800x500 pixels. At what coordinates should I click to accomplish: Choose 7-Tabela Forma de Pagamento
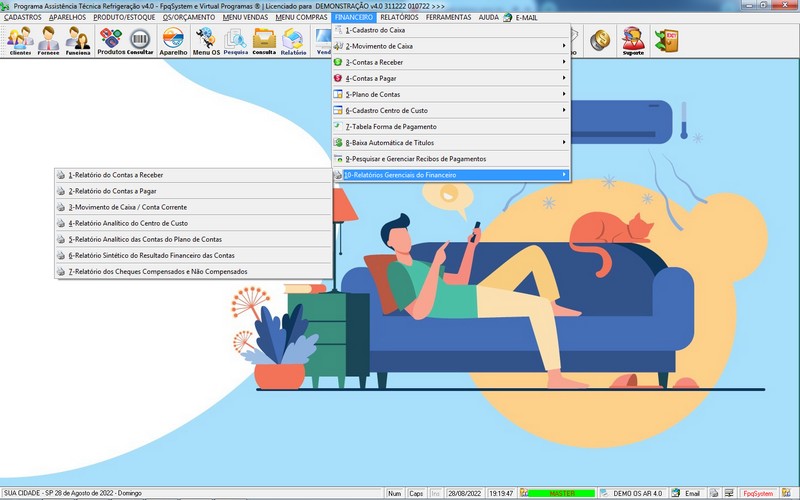coord(451,127)
